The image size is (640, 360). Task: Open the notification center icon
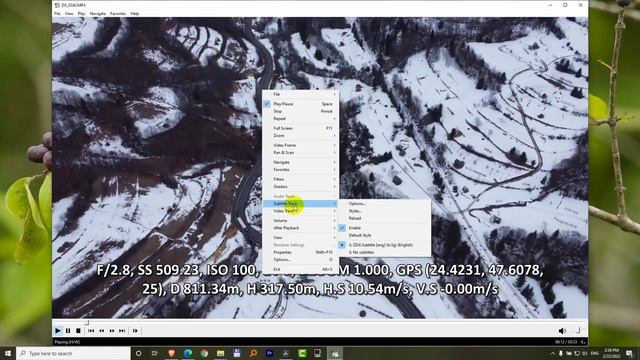(x=629, y=353)
